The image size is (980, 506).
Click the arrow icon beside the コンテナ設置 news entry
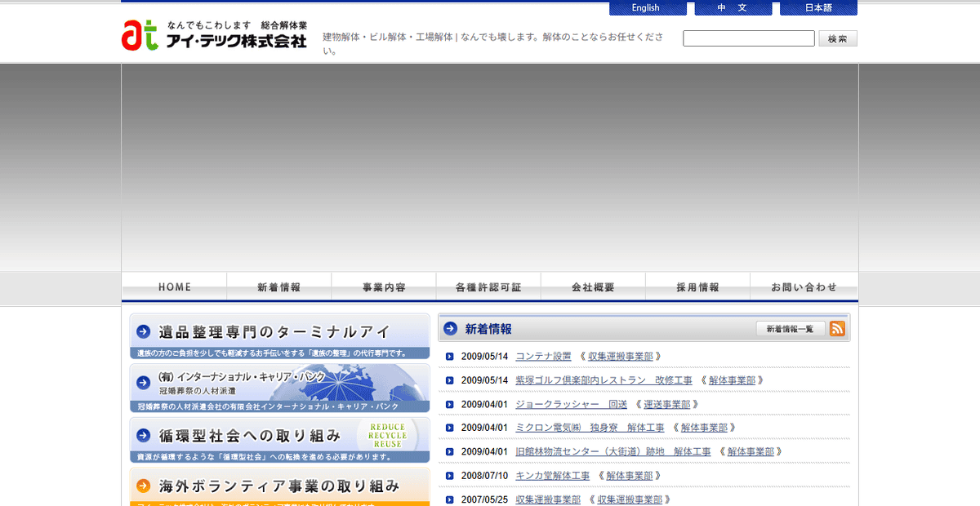click(450, 357)
